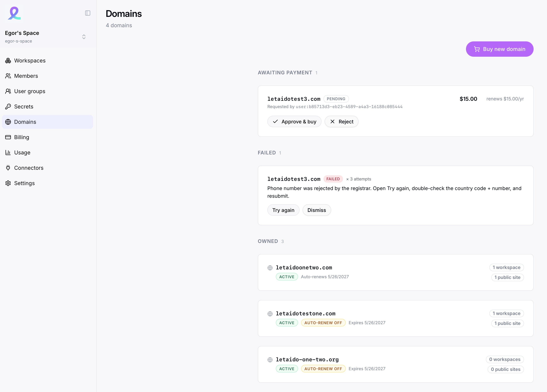This screenshot has width=547, height=392.
Task: Open the letaidotestone.com domain
Action: pyautogui.click(x=305, y=314)
